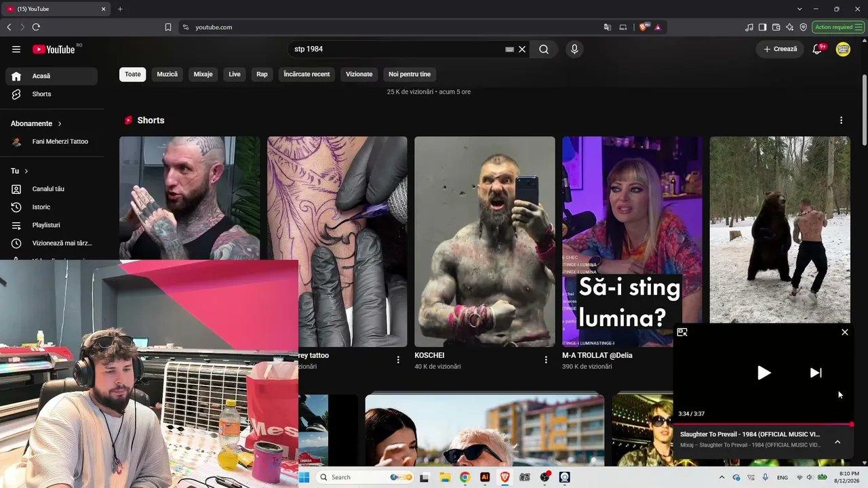Toggle the browser sidebar panel
This screenshot has width=868, height=488.
[762, 27]
